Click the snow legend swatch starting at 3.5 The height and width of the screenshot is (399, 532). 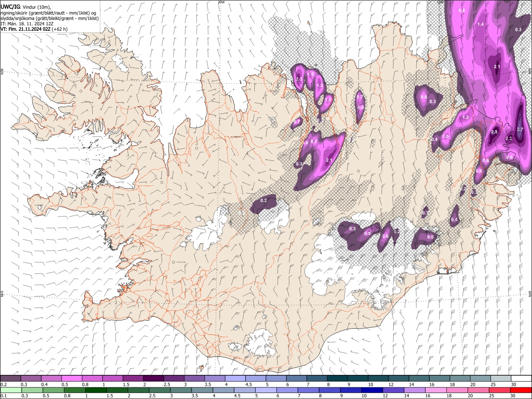coord(214,378)
